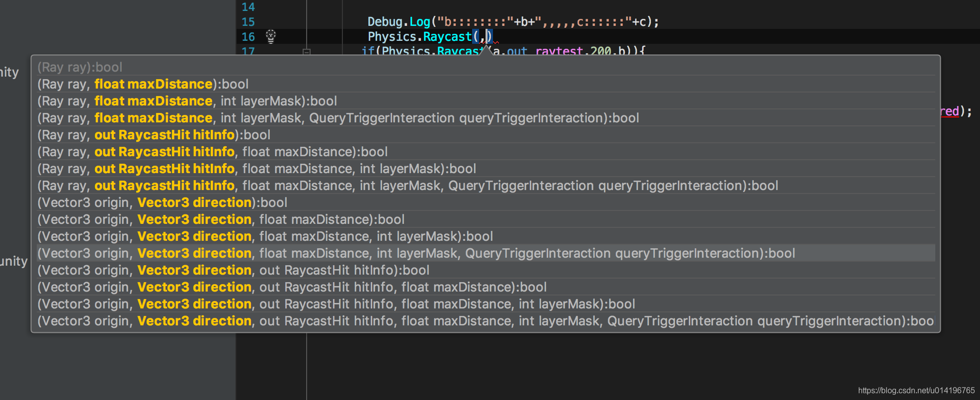
Task: Pick Ray overload ending hitInfo, maxDistance, int layerMask
Action: tap(486, 169)
